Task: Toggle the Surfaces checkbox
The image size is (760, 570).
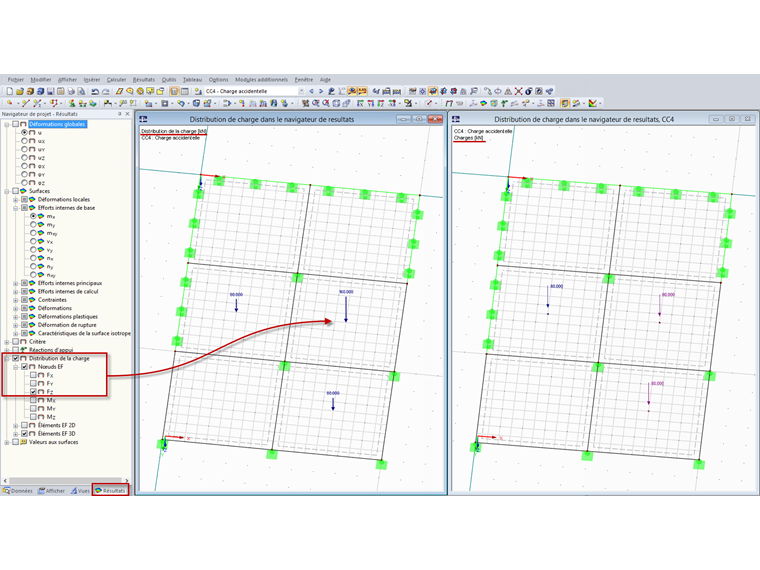Action: tap(16, 191)
